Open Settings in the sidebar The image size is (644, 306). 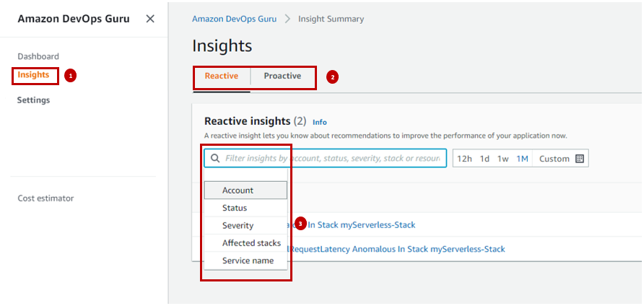pos(33,100)
